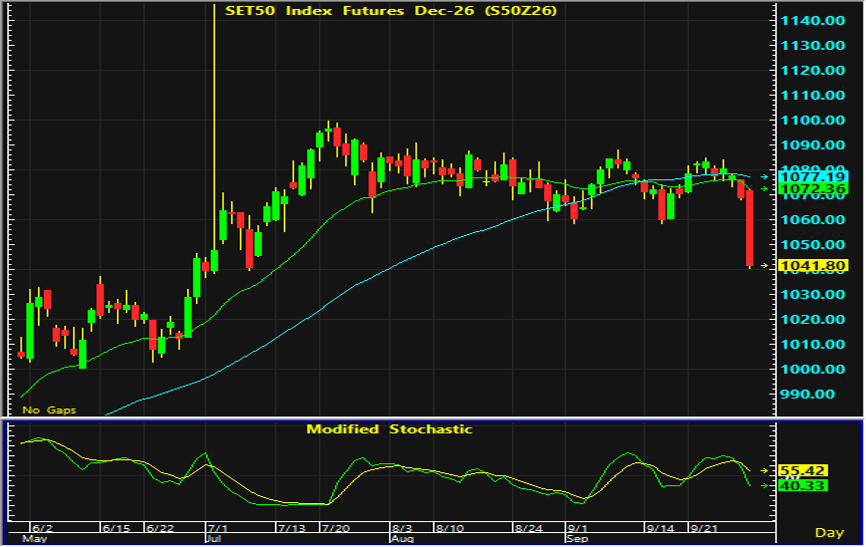
Task: Click the 1100.00 price axis label
Action: [812, 120]
